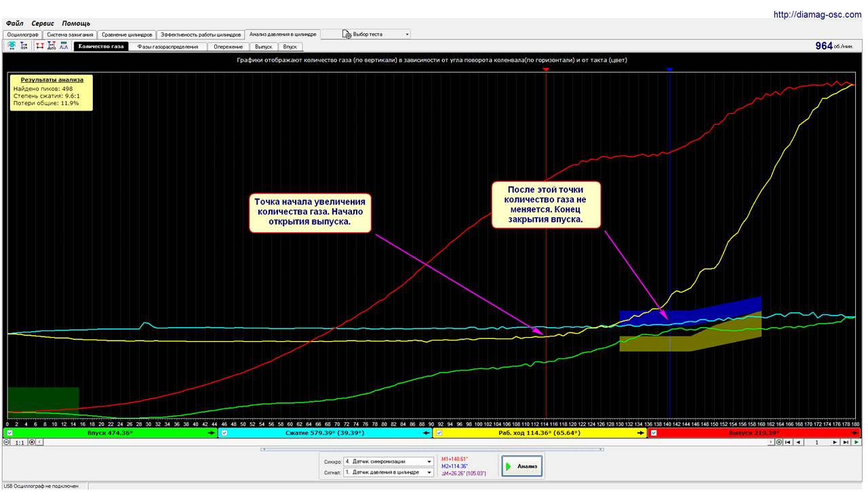The height and width of the screenshot is (492, 868).
Task: Click the arrow on the Выпуск bar
Action: (x=856, y=433)
